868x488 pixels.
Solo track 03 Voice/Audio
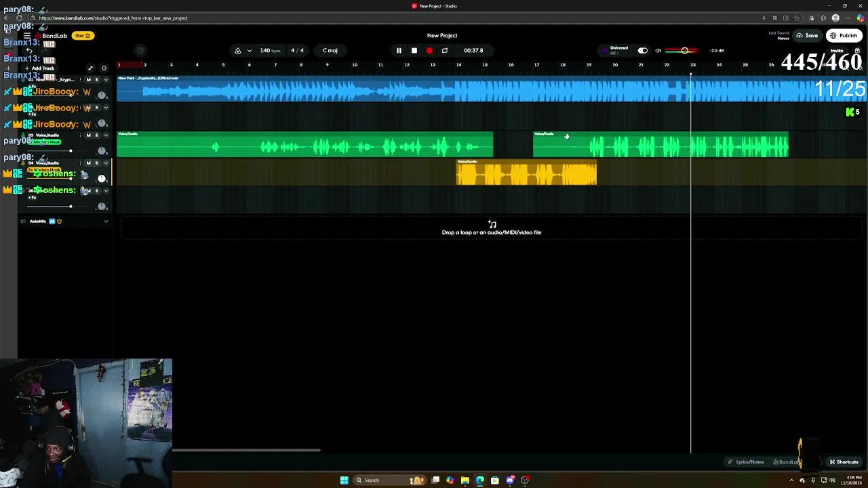pyautogui.click(x=96, y=136)
